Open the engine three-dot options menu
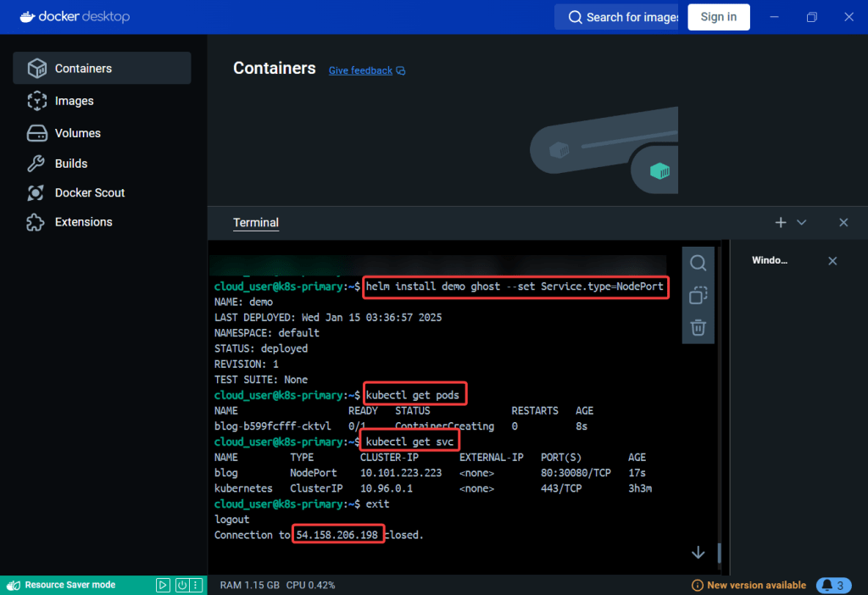Viewport: 868px width, 595px height. [x=197, y=585]
